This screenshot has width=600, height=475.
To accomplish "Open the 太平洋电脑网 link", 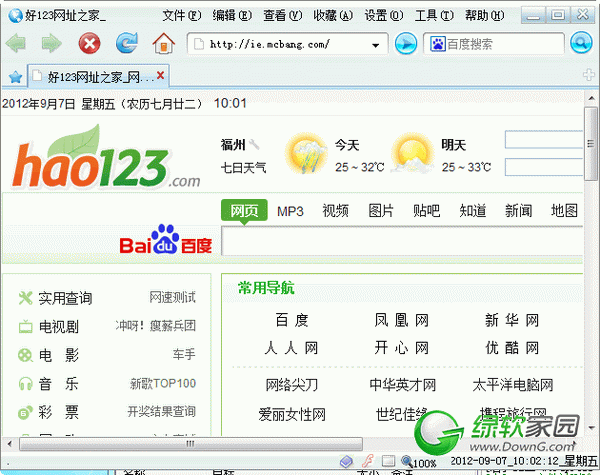I will pyautogui.click(x=513, y=385).
